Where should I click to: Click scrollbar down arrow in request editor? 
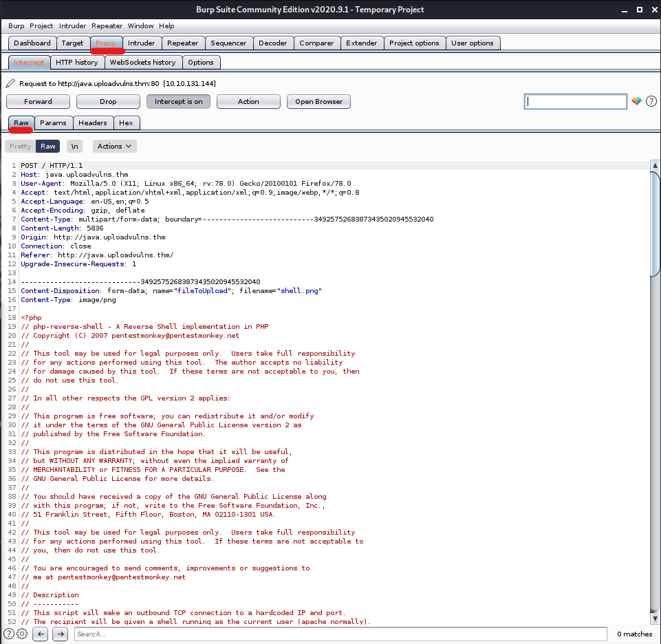655,619
